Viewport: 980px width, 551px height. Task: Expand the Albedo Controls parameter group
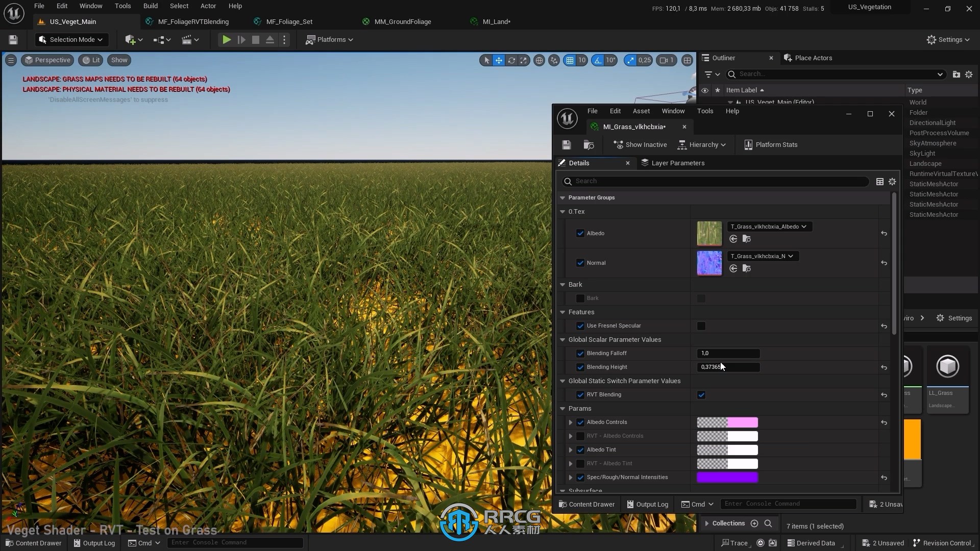571,422
